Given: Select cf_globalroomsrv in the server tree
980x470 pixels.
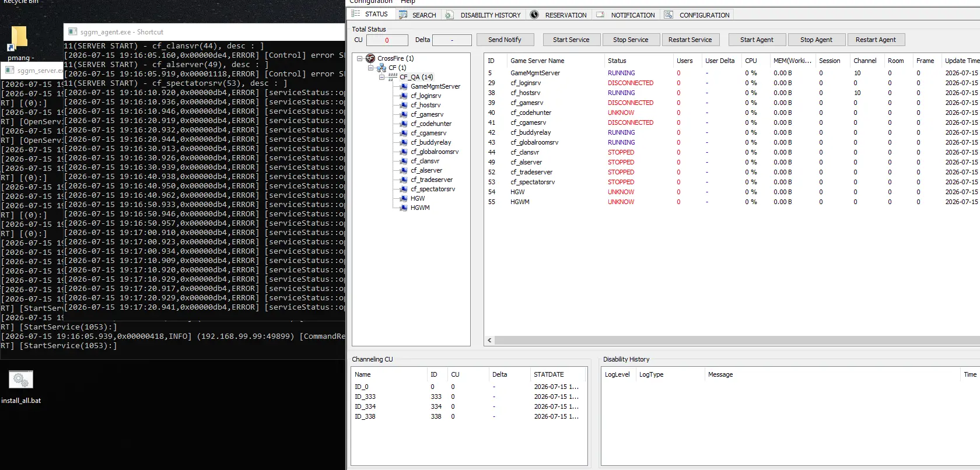Looking at the screenshot, I should (435, 152).
